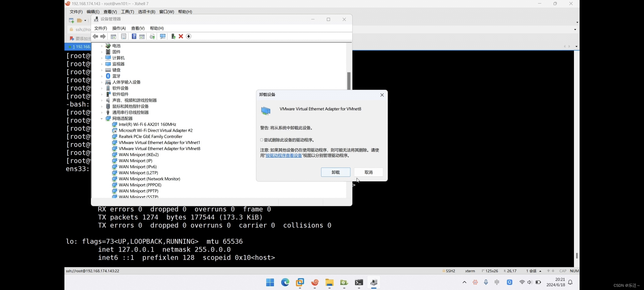
Task: Click the Xshell taskbar icon
Action: [314, 282]
